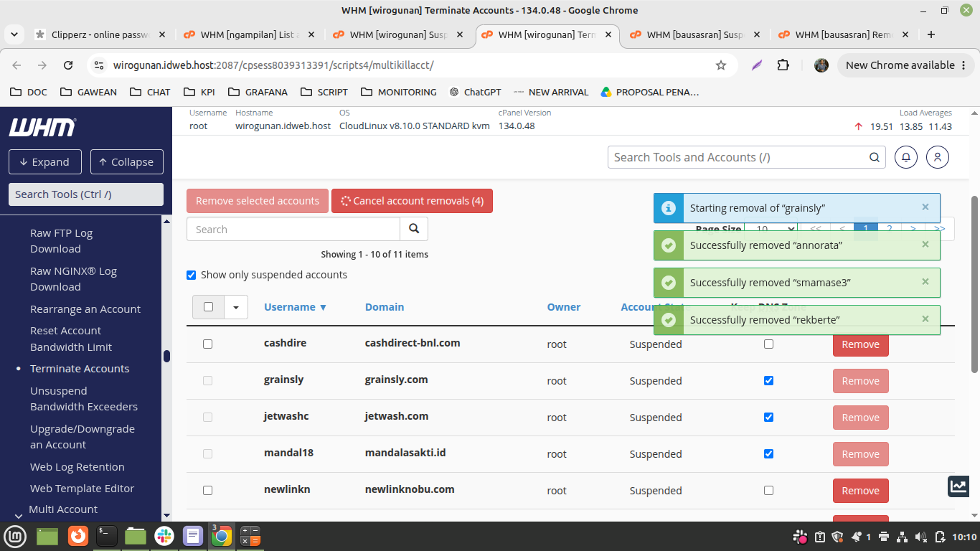Open Slack from the taskbar
The height and width of the screenshot is (551, 980).
pos(164,536)
